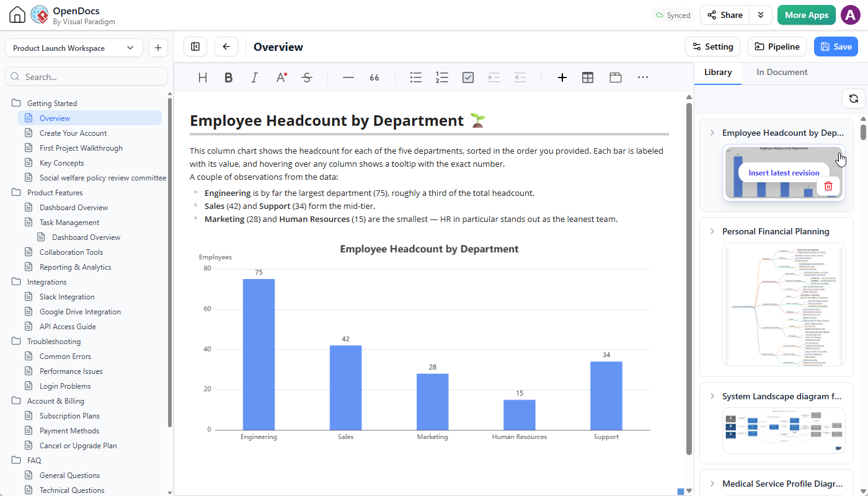Collapse the Getting Started folder

[16, 104]
